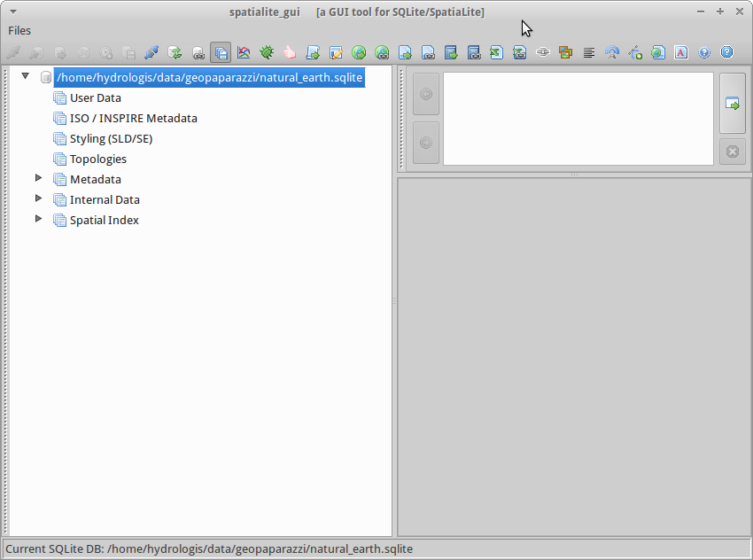Click the Virtual DBF book with chain icon
This screenshot has width=753, height=560.
pos(474,52)
